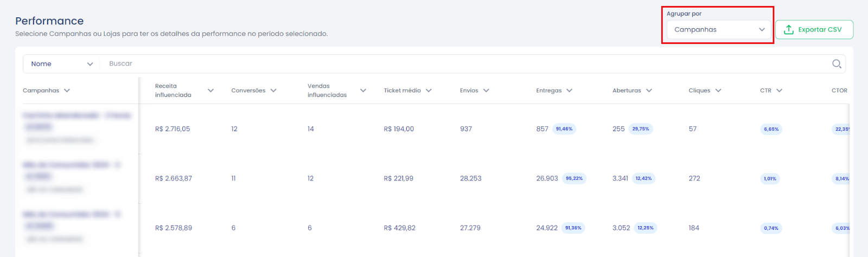Sort by Aberturas column chevron
This screenshot has width=868, height=257.
649,91
